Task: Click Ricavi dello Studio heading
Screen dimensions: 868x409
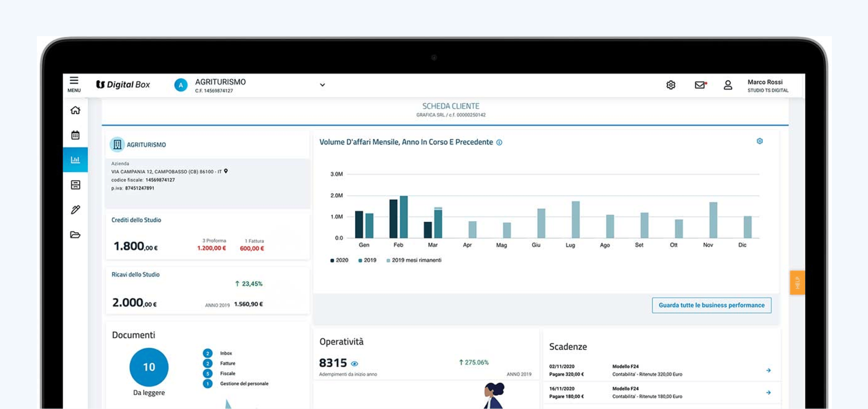Action: (x=136, y=275)
